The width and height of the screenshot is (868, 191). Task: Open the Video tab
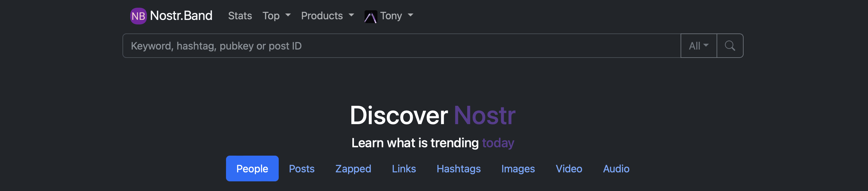coord(569,168)
